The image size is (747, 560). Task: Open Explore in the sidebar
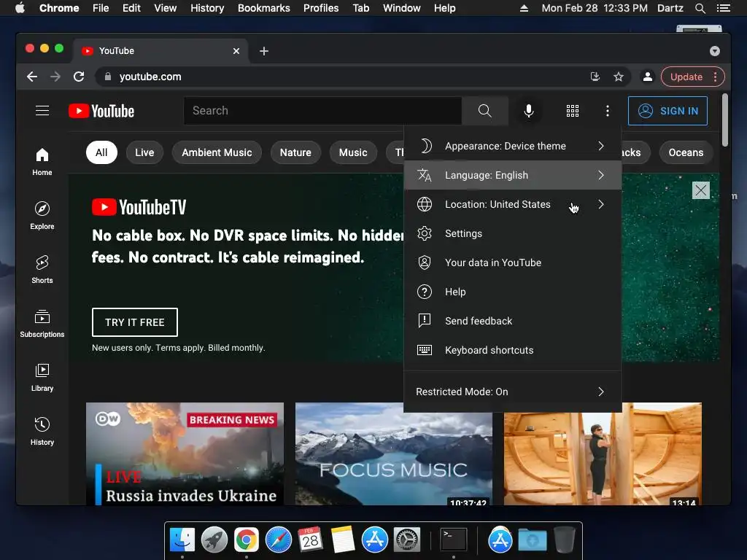(x=42, y=216)
